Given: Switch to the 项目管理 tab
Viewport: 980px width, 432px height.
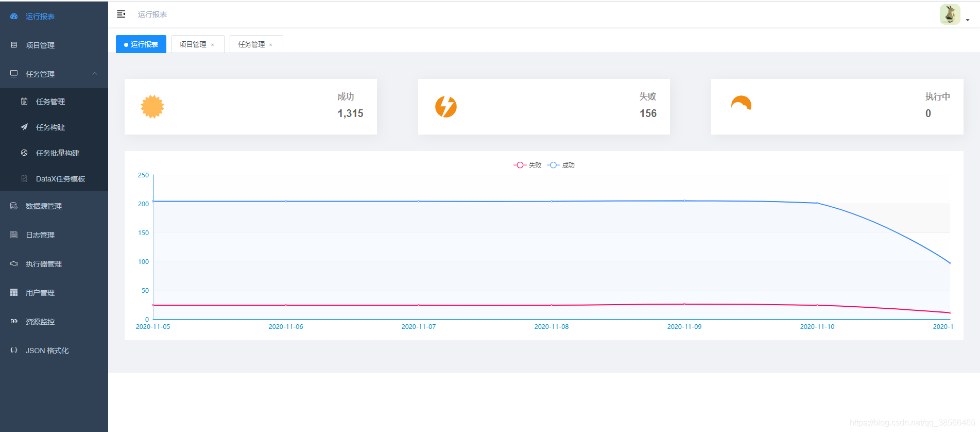Looking at the screenshot, I should point(193,44).
